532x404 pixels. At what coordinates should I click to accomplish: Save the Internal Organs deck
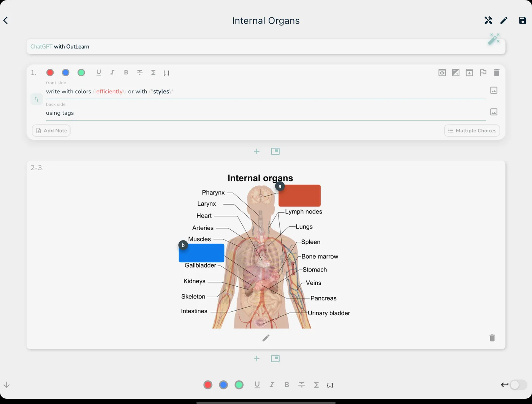pyautogui.click(x=522, y=21)
